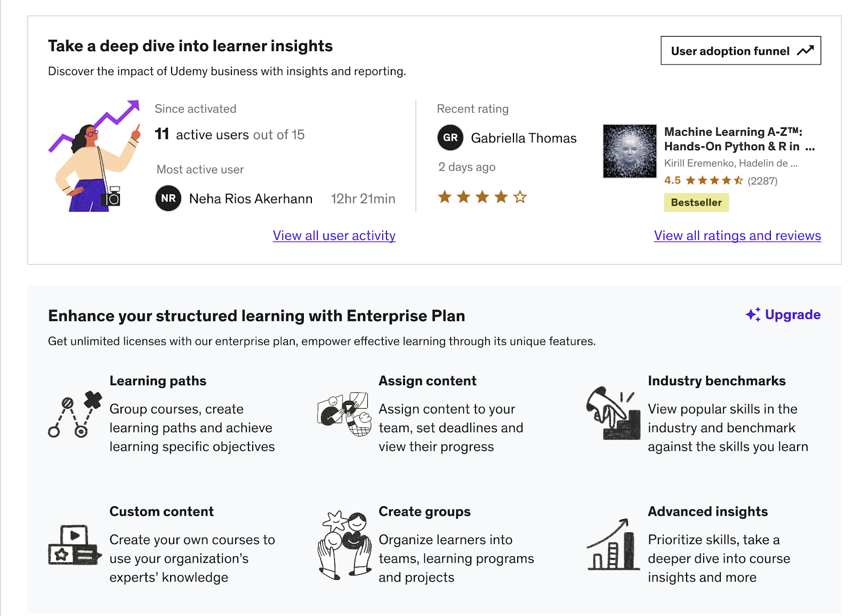The image size is (853, 616).
Task: Click the empty fifth star in recent rating
Action: point(520,197)
